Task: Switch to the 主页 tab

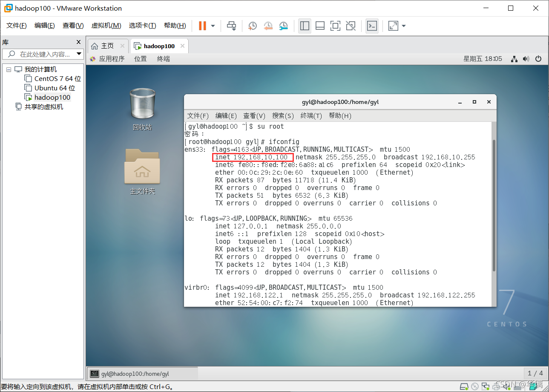Action: [108, 46]
